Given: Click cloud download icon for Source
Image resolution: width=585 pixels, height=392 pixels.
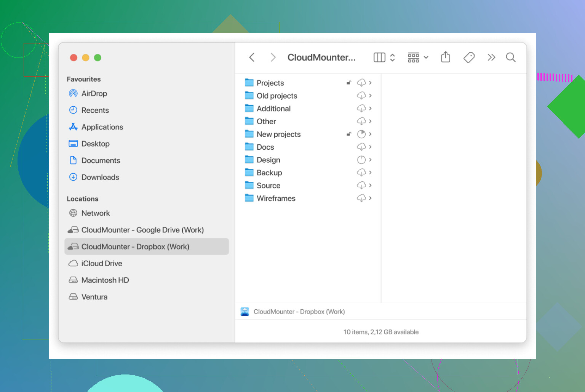Looking at the screenshot, I should click(x=361, y=186).
